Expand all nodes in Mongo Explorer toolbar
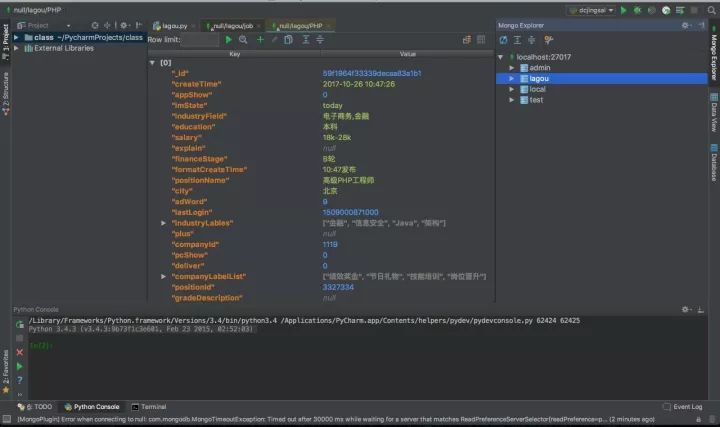Image resolution: width=720 pixels, height=427 pixels. click(518, 40)
